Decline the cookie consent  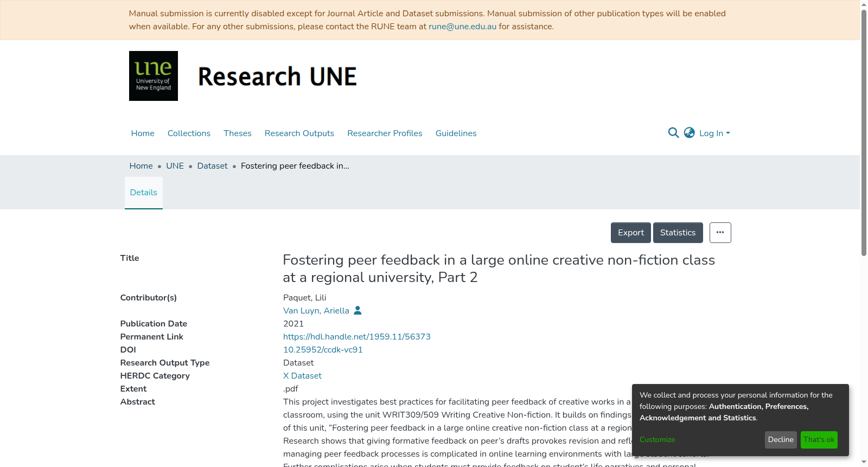click(781, 440)
